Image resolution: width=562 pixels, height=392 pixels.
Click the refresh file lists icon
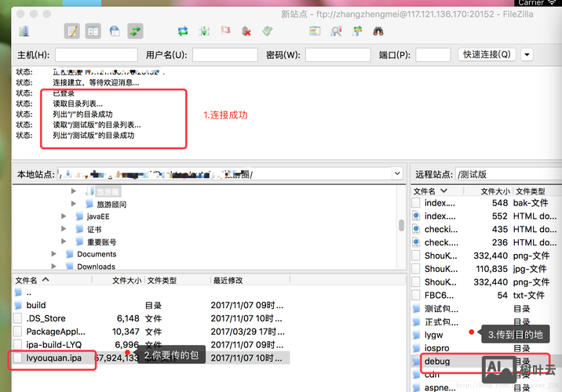coord(183,31)
